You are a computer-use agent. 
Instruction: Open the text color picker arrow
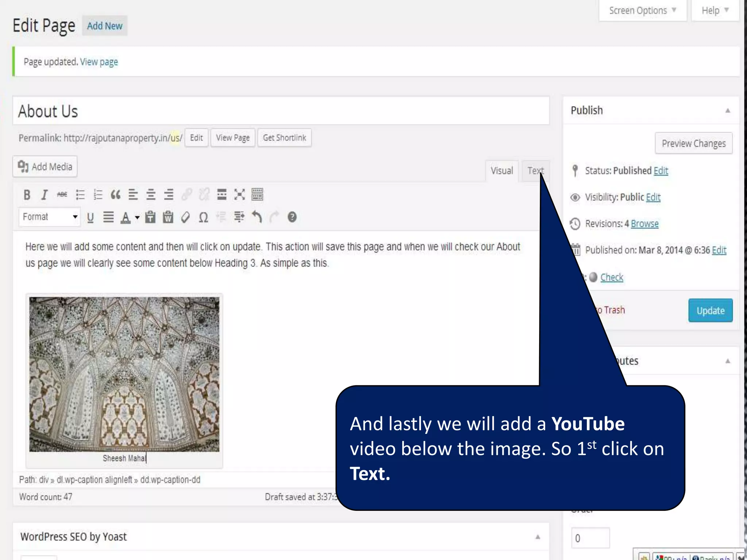click(x=137, y=218)
